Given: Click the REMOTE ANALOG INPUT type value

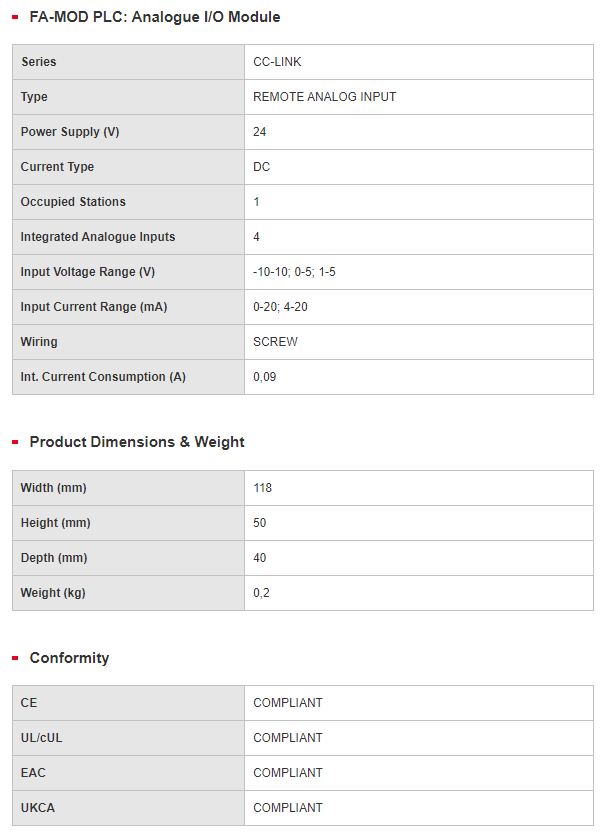Looking at the screenshot, I should (x=324, y=97).
